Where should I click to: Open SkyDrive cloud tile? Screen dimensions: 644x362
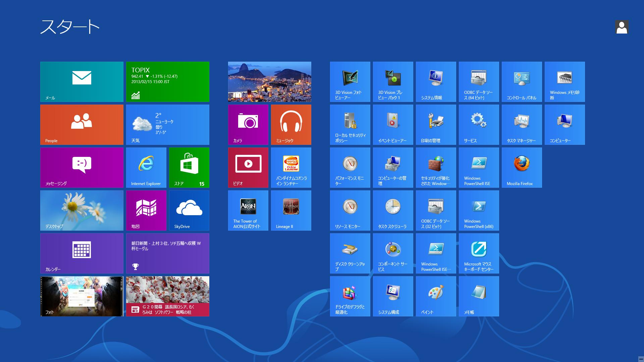click(x=189, y=210)
